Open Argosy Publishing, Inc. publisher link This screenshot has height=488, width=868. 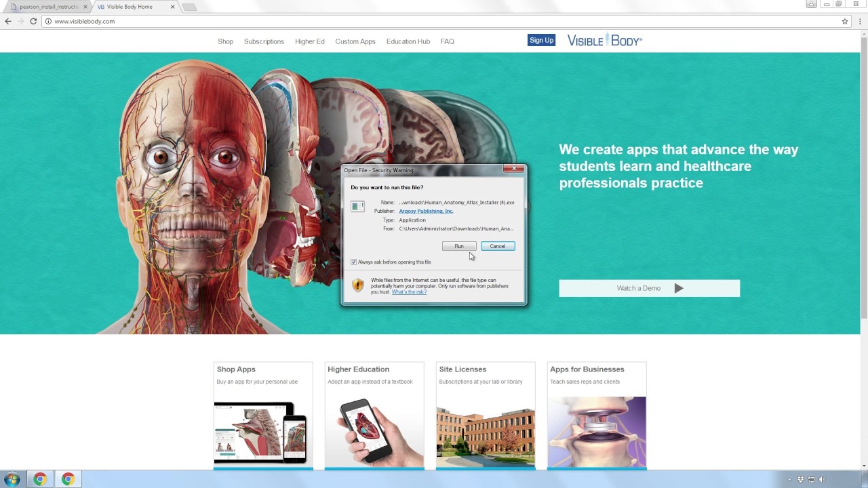click(x=426, y=211)
